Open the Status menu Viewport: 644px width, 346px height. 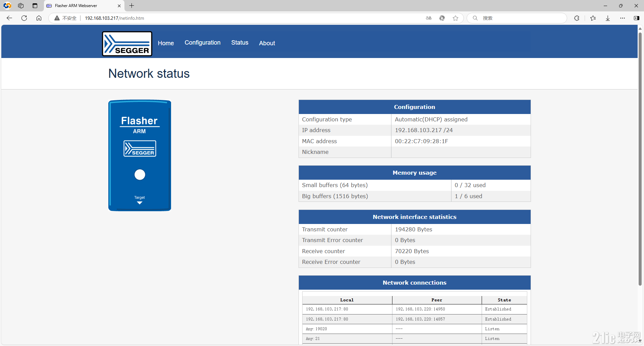pyautogui.click(x=240, y=43)
